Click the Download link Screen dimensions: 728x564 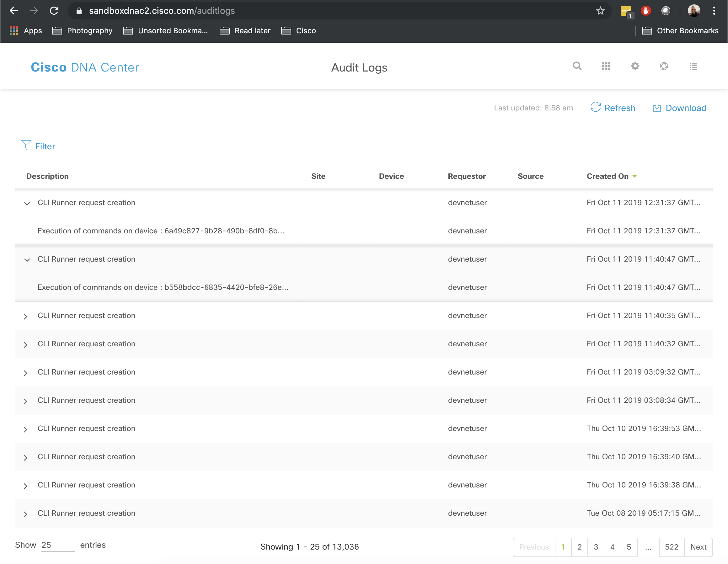[x=680, y=108]
